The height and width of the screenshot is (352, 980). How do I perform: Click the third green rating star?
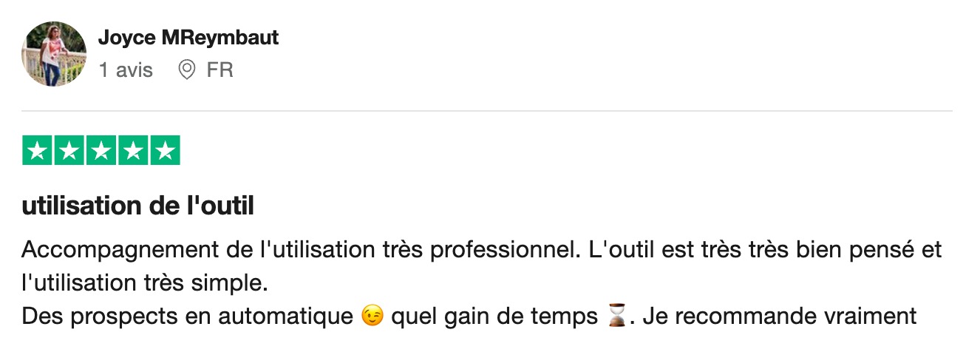[101, 151]
